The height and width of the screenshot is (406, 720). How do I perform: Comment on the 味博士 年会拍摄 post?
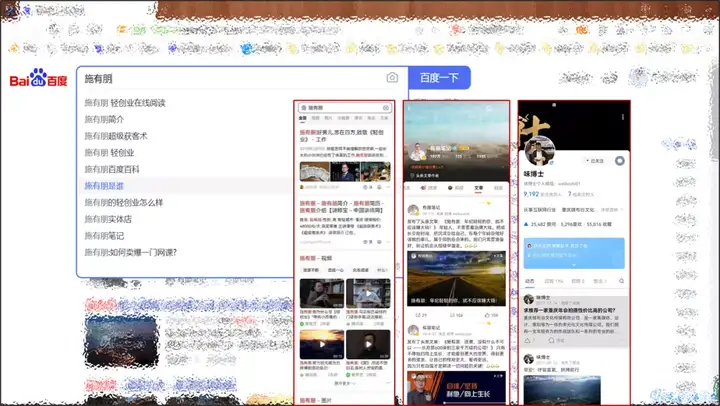556,340
